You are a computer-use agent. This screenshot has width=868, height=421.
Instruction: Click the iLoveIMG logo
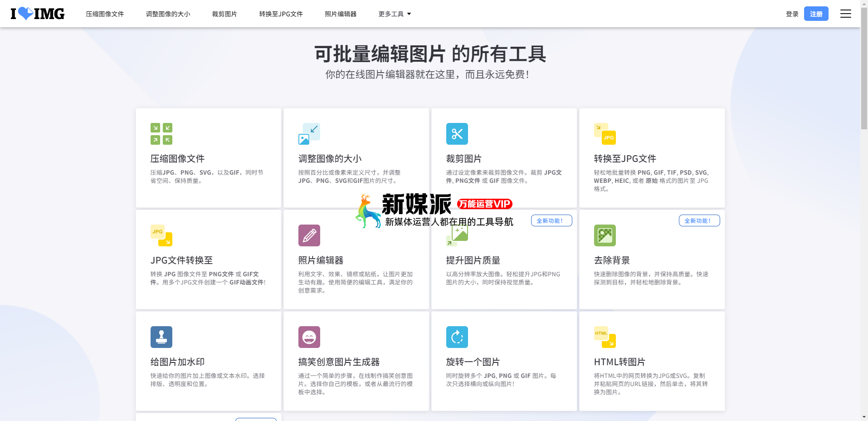pyautogui.click(x=38, y=14)
